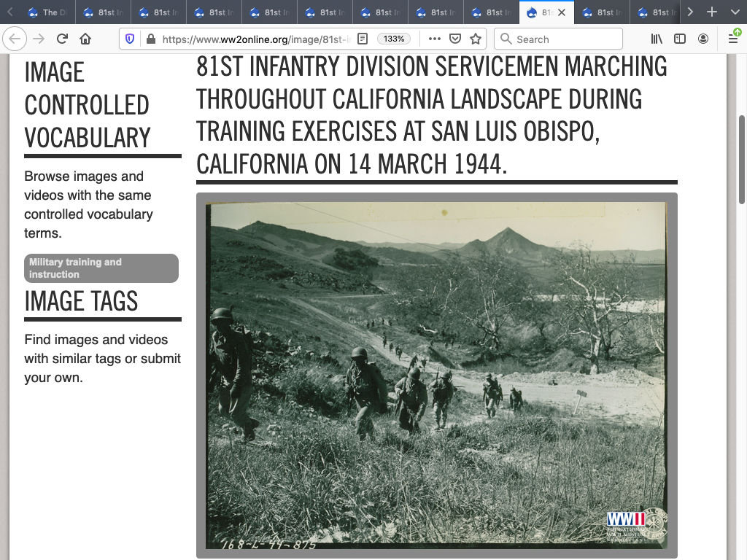Open the Firefox hamburger application menu
The image size is (747, 560).
click(x=733, y=39)
